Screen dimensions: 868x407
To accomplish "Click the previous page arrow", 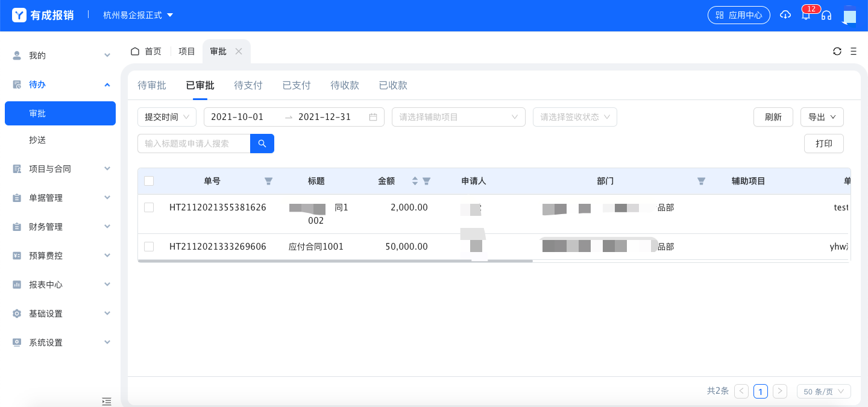I will tap(741, 391).
